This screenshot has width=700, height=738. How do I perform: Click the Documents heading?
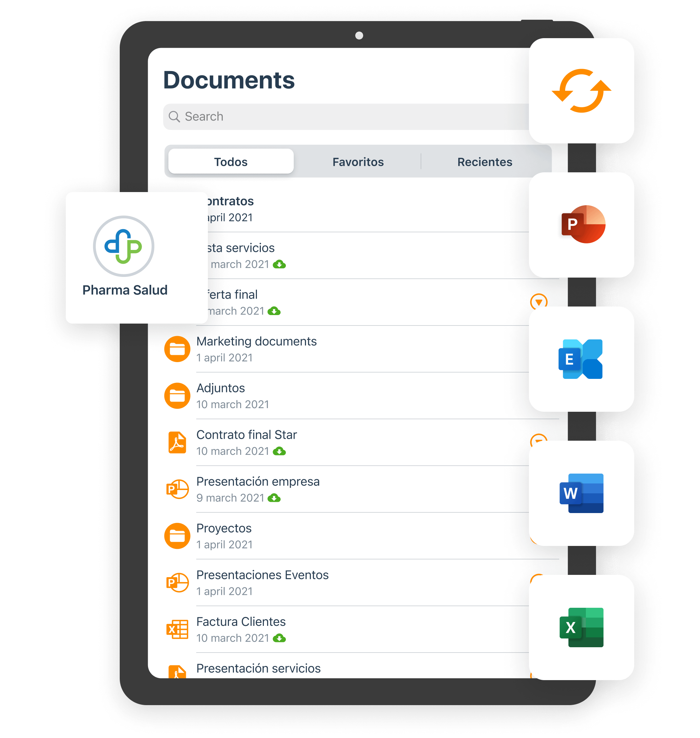click(x=229, y=80)
